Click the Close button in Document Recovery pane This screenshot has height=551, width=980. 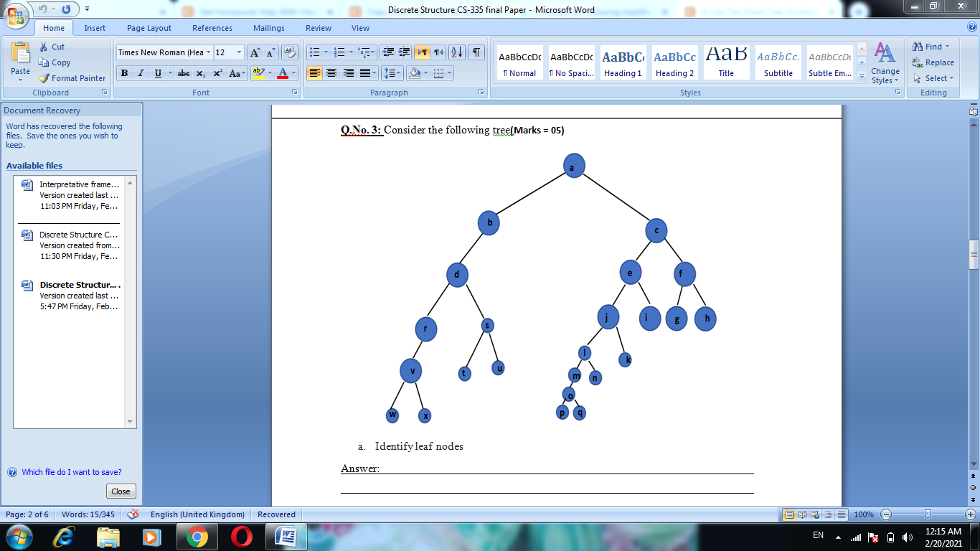click(x=121, y=491)
